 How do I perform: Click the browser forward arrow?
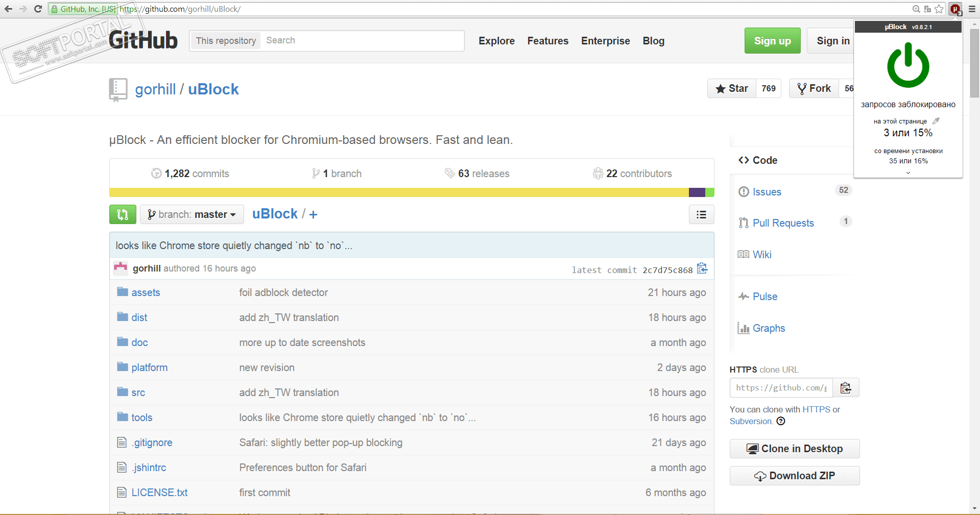pos(23,9)
